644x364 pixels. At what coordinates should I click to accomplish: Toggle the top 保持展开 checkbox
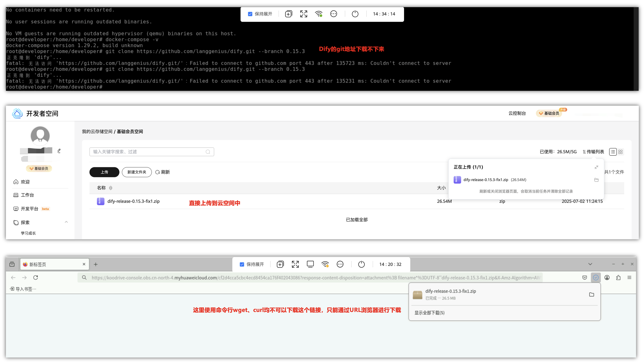tap(250, 14)
